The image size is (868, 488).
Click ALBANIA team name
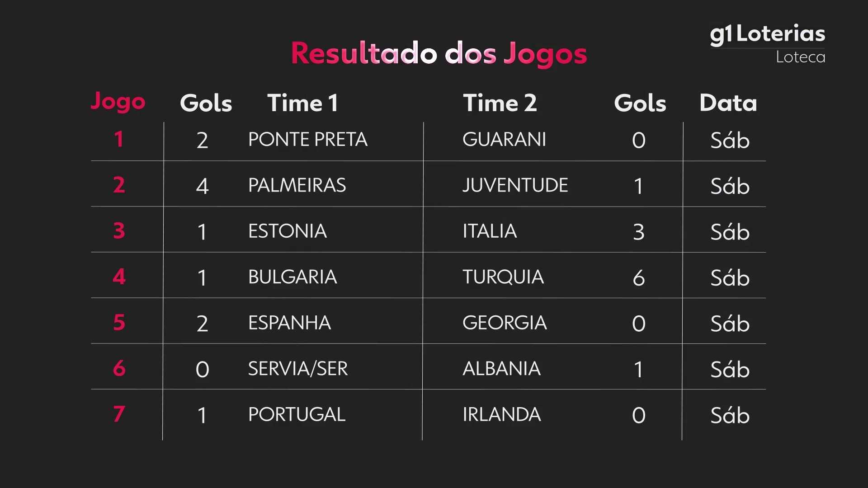(501, 369)
